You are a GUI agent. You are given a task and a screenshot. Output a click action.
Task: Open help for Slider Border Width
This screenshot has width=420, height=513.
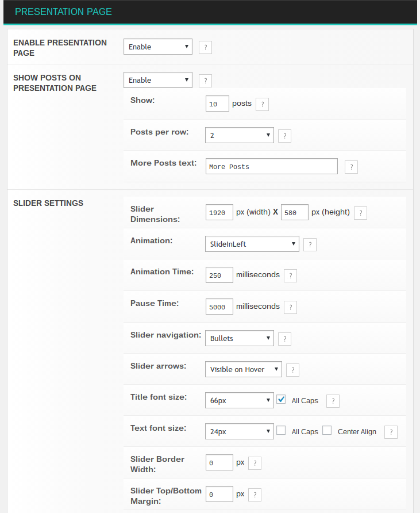pos(255,464)
